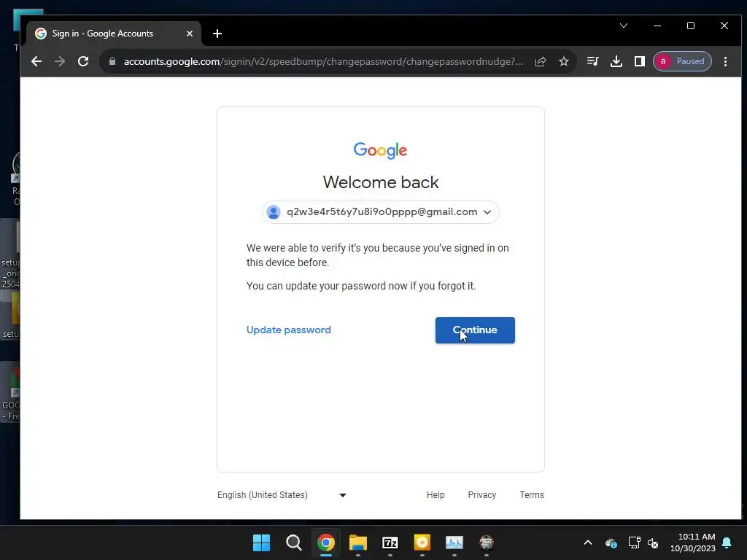Open File Explorer from taskbar
The image size is (747, 560).
tap(357, 542)
